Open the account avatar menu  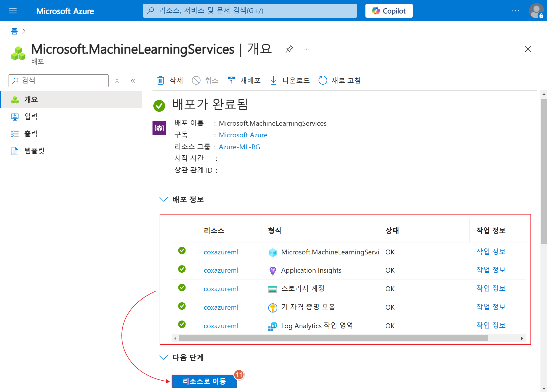(x=536, y=11)
